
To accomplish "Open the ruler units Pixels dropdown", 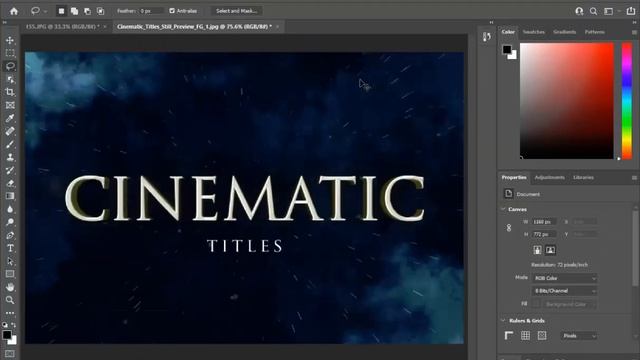I will tap(579, 336).
